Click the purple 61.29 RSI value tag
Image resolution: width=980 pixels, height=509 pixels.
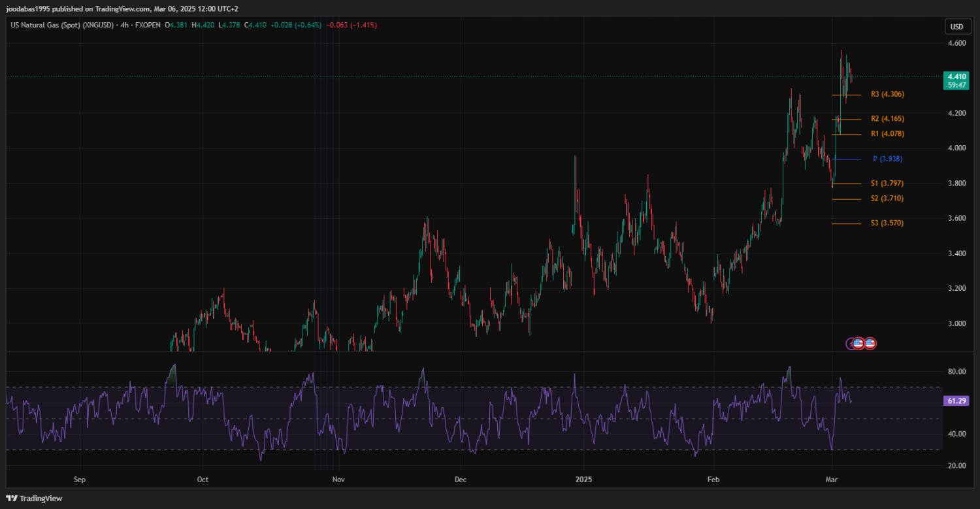coord(956,401)
